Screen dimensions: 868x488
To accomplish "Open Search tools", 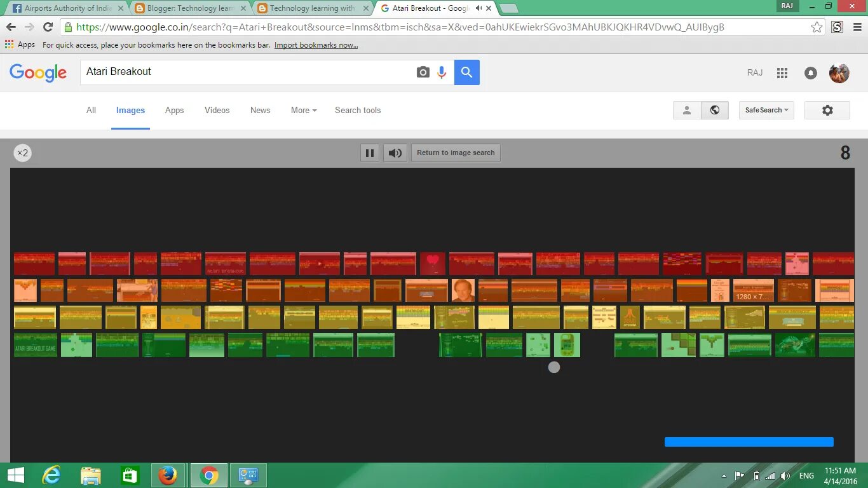I will pyautogui.click(x=358, y=110).
